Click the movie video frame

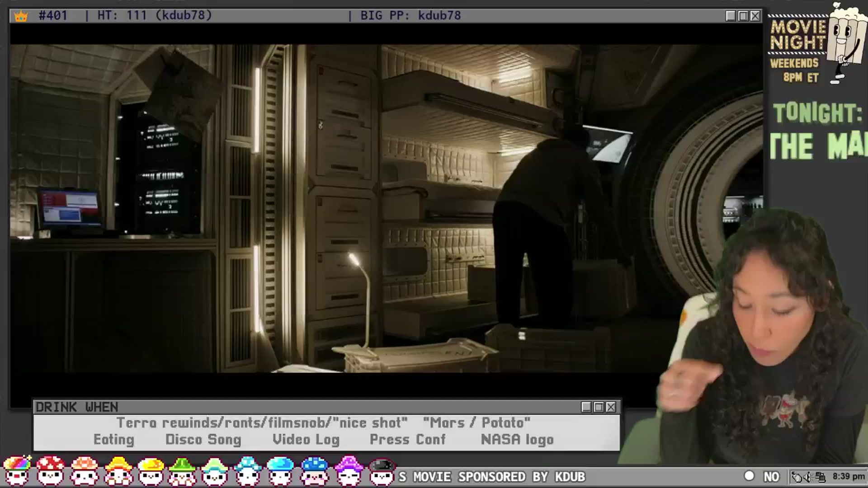[387, 208]
